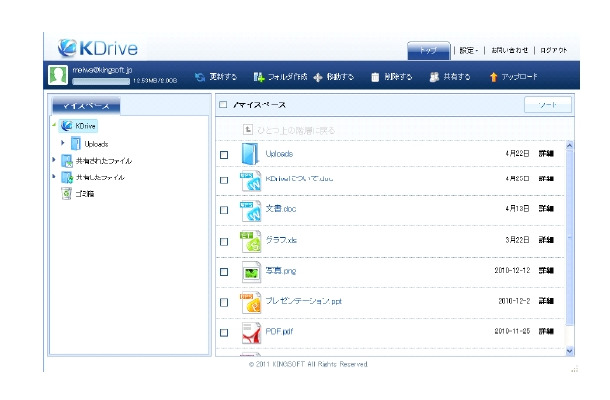Click the Uploads folder icon in tree
The width and height of the screenshot is (610, 400).
click(x=76, y=144)
